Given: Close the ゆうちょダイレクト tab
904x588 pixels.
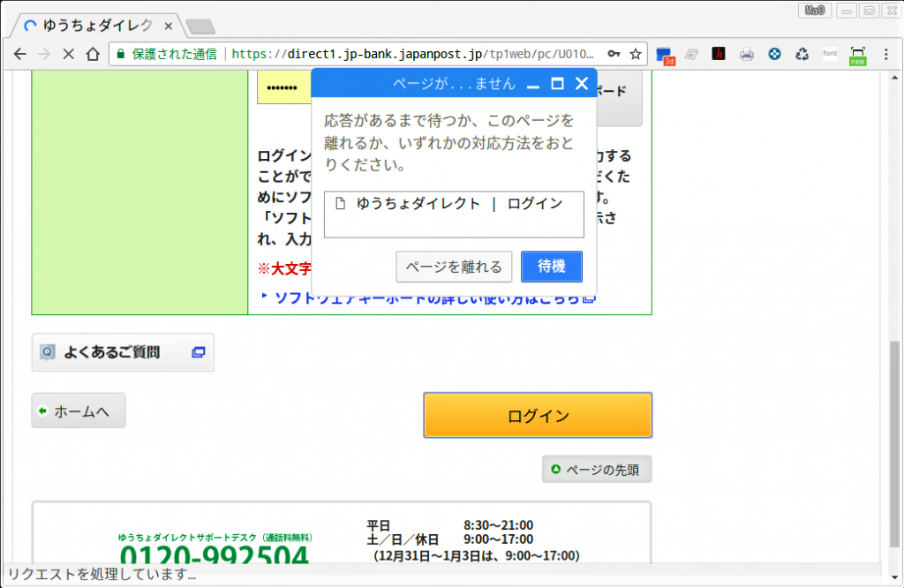Looking at the screenshot, I should tap(169, 26).
